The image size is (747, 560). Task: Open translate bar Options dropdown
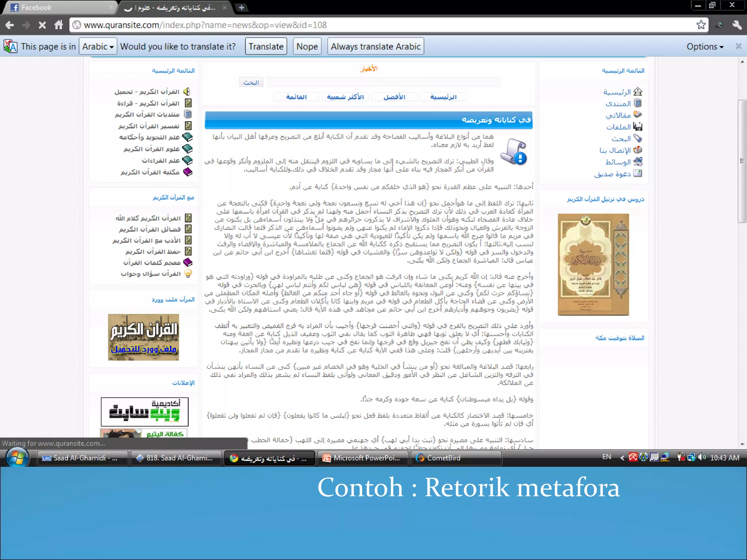pos(705,47)
